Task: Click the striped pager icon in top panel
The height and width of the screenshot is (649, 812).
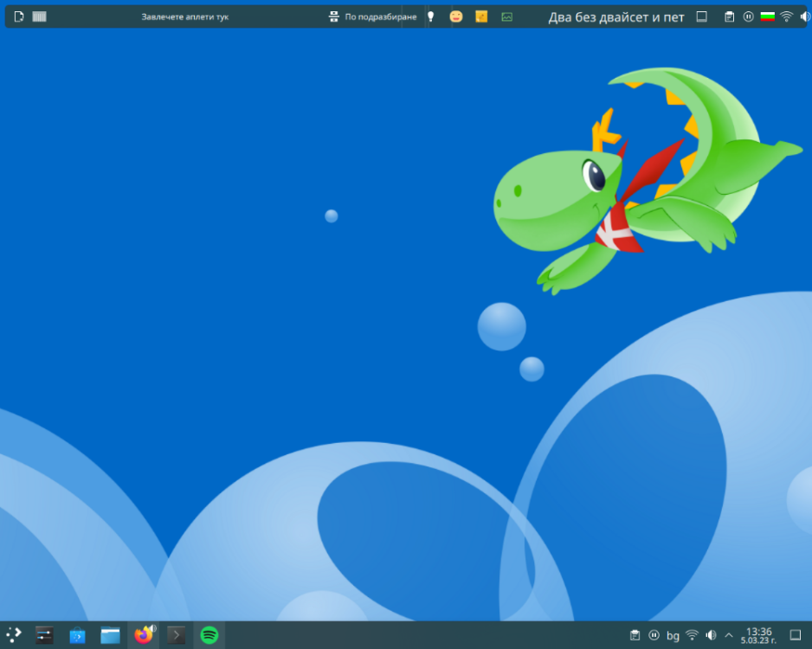Action: 39,16
